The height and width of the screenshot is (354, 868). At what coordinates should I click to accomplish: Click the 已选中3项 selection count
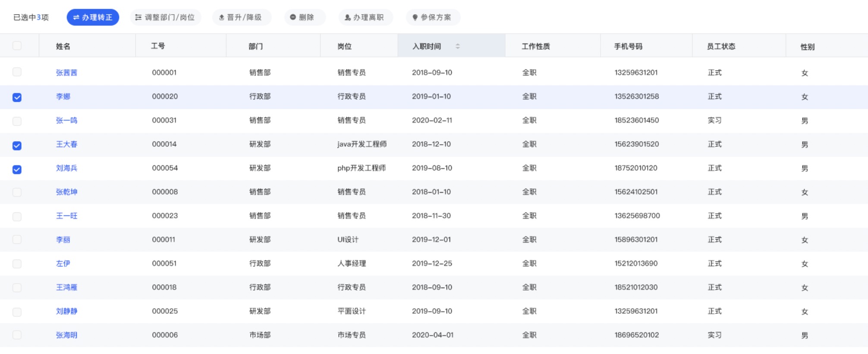pyautogui.click(x=31, y=17)
